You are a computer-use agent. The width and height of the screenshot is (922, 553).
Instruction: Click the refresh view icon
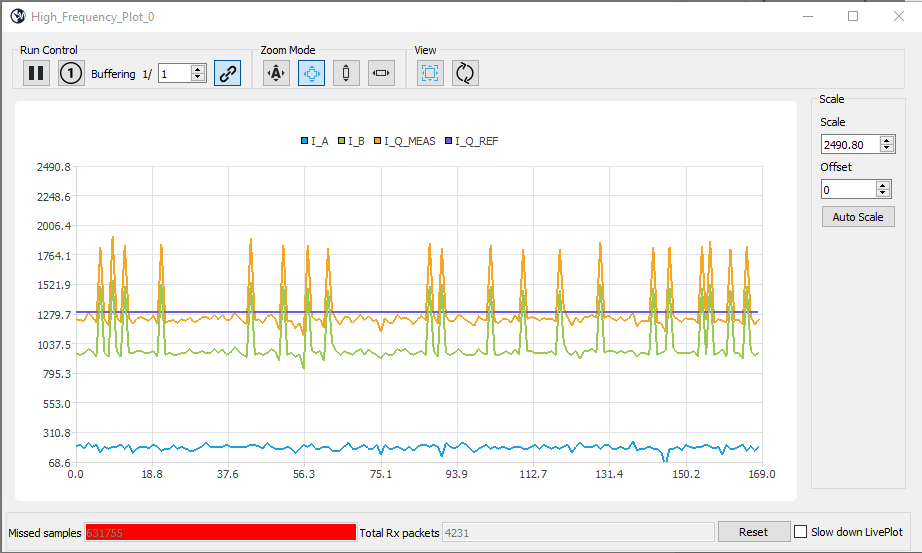tap(465, 74)
